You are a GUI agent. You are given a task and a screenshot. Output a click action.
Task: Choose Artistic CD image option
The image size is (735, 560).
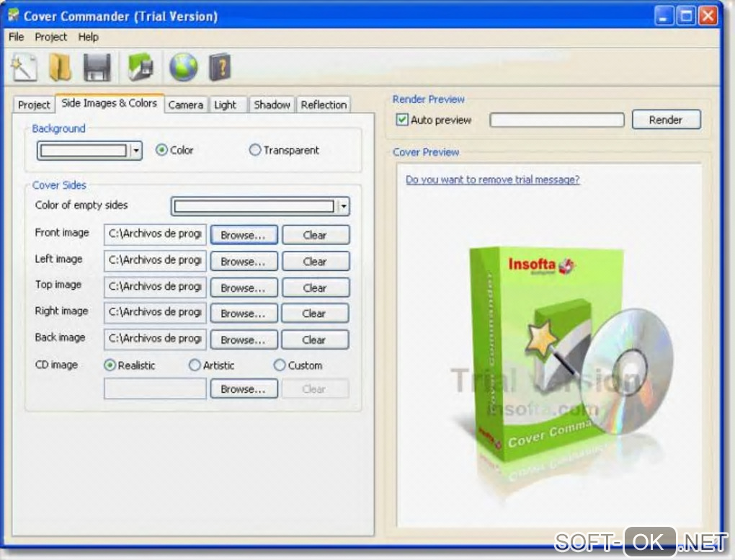pos(195,365)
